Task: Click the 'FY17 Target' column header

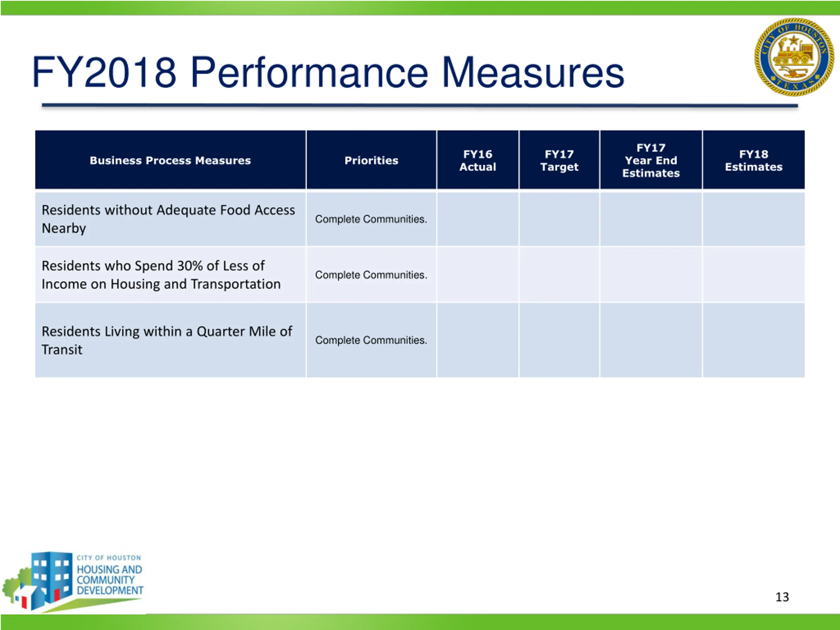Action: click(x=559, y=160)
